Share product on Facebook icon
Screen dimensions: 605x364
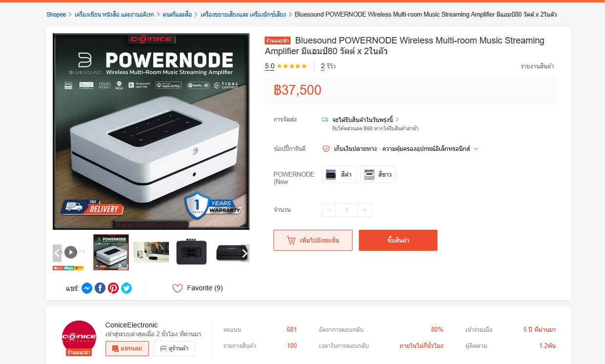click(x=100, y=288)
